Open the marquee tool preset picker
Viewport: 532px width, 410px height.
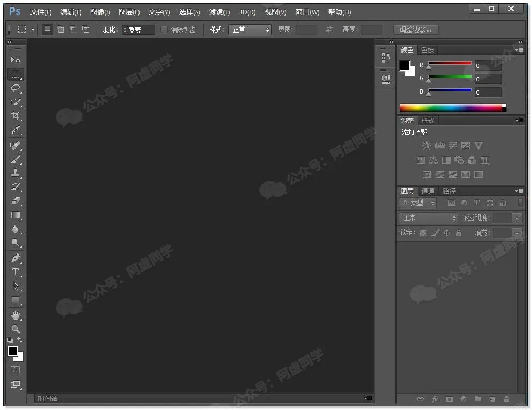coord(33,29)
